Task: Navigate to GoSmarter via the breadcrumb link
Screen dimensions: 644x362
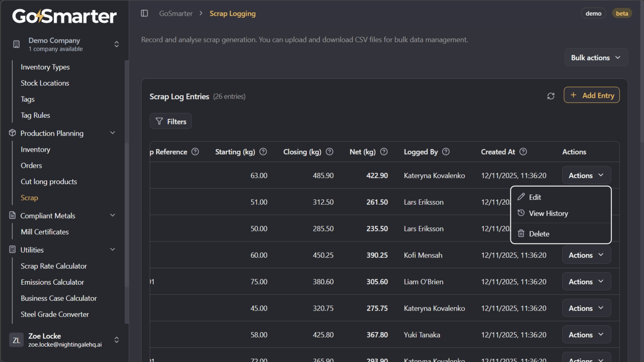Action: click(176, 13)
